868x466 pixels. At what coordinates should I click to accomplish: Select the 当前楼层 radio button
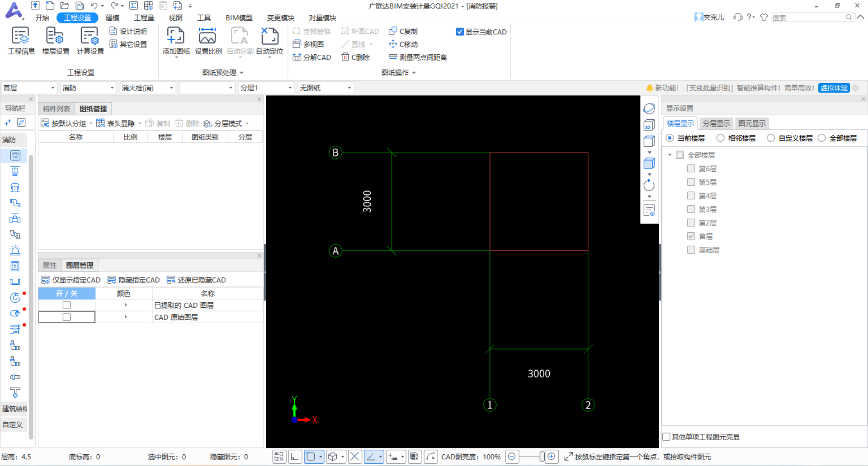[670, 138]
